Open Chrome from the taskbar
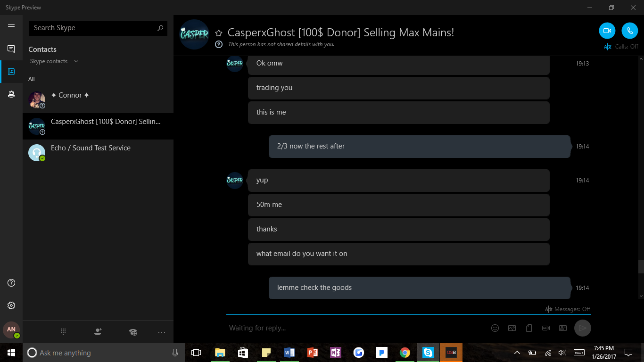The width and height of the screenshot is (644, 362). 405,353
